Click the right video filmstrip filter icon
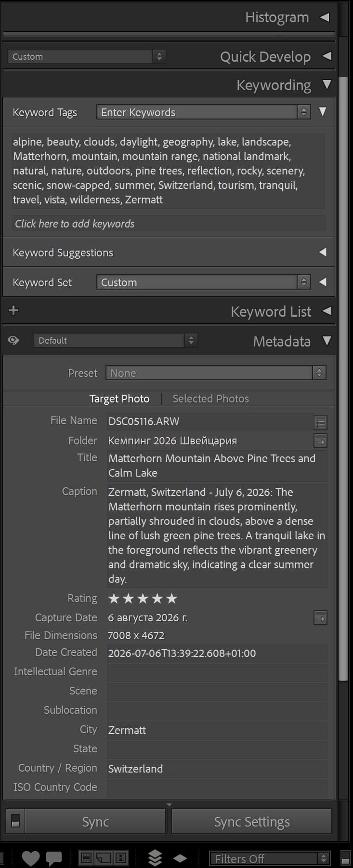 tap(121, 858)
